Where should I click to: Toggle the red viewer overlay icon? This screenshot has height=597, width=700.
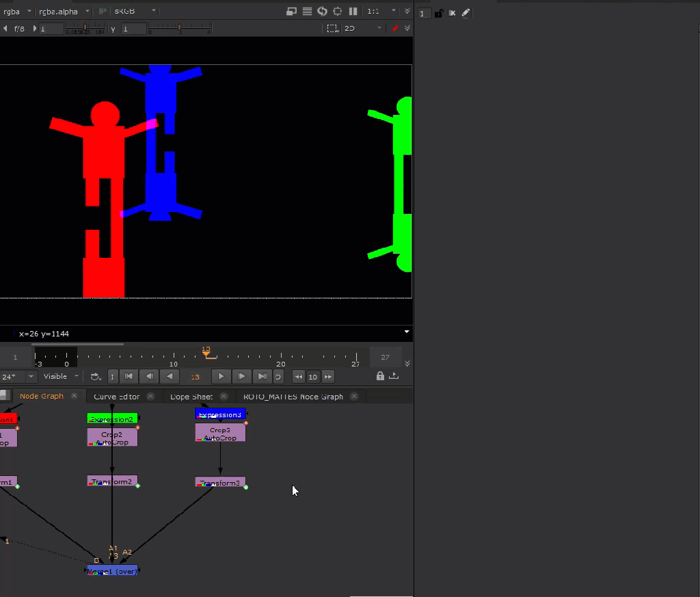[394, 29]
